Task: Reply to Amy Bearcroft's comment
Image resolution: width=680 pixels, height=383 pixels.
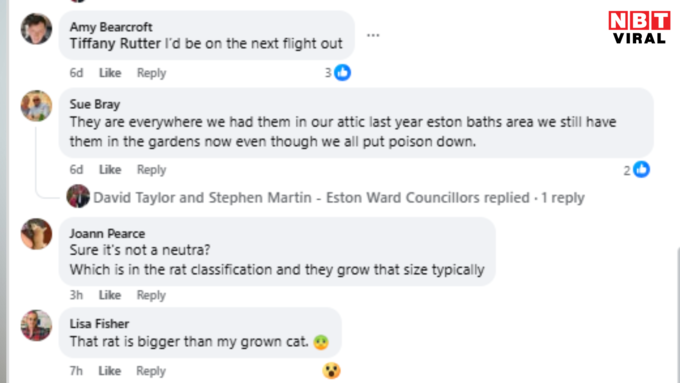Action: (x=151, y=73)
